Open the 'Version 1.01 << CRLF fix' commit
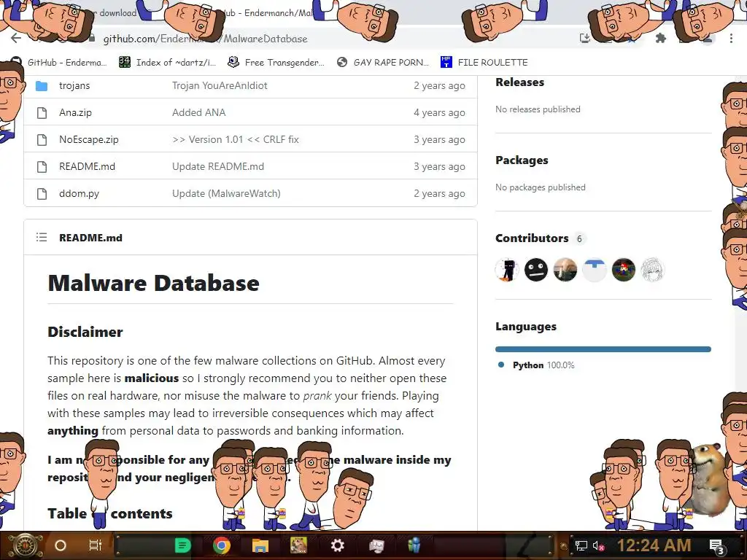 pos(236,139)
